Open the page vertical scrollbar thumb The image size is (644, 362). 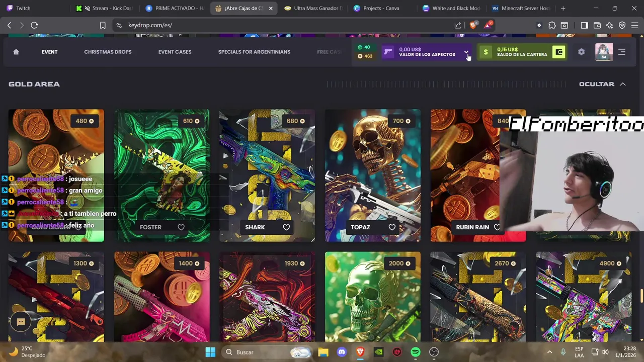[641, 296]
